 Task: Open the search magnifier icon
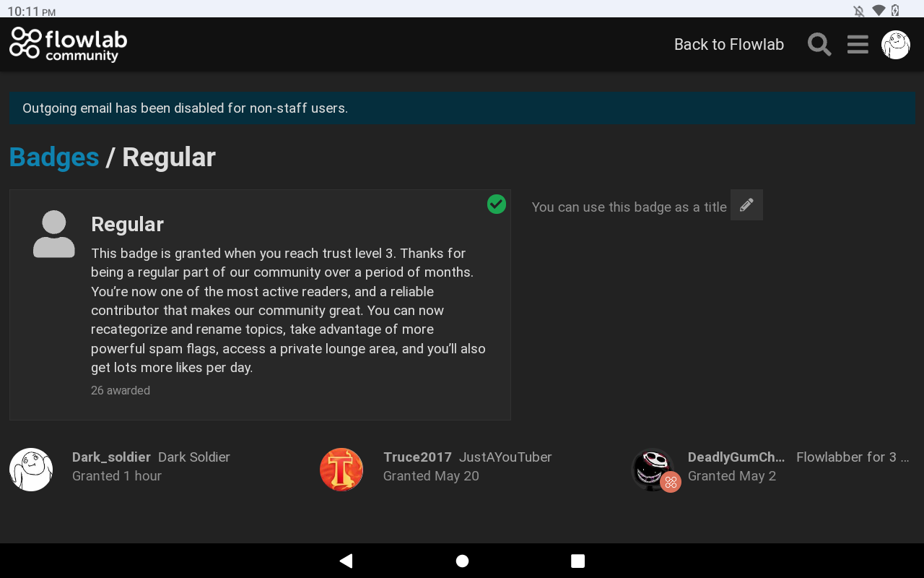pos(819,44)
